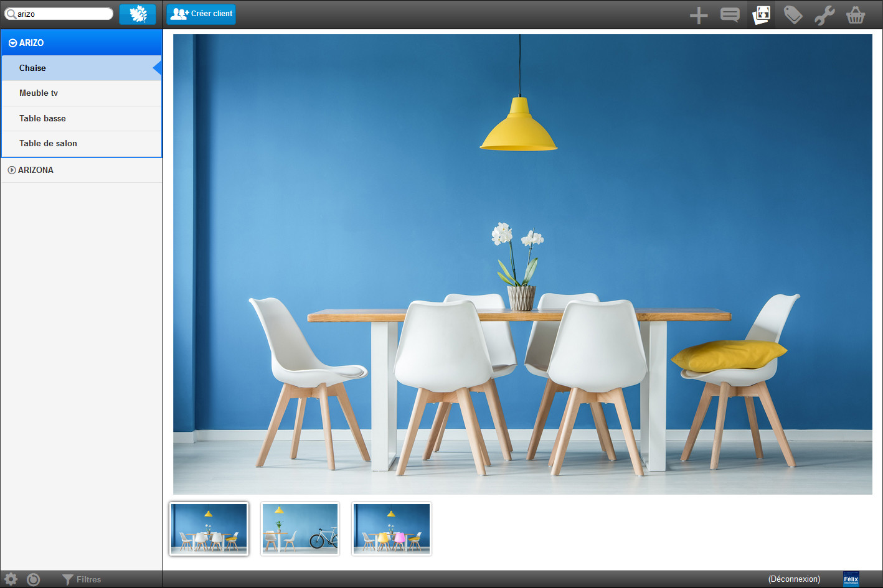883x588 pixels.
Task: Open settings gear in bottom bar
Action: pos(11,579)
